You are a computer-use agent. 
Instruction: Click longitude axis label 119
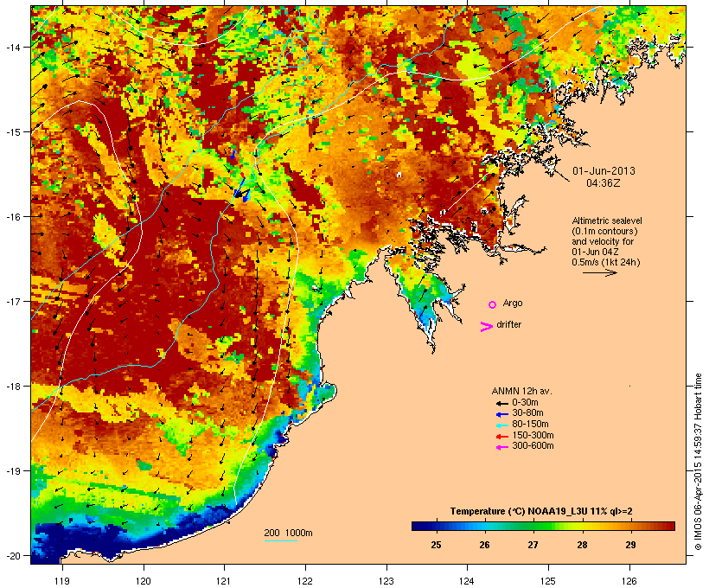62,581
